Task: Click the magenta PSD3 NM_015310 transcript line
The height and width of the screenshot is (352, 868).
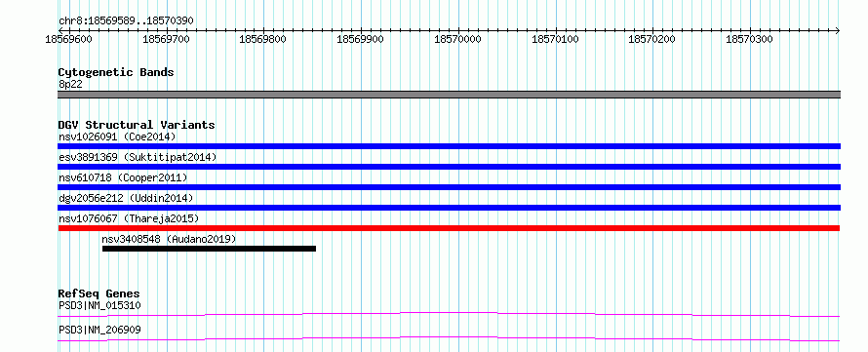Action: [449, 314]
